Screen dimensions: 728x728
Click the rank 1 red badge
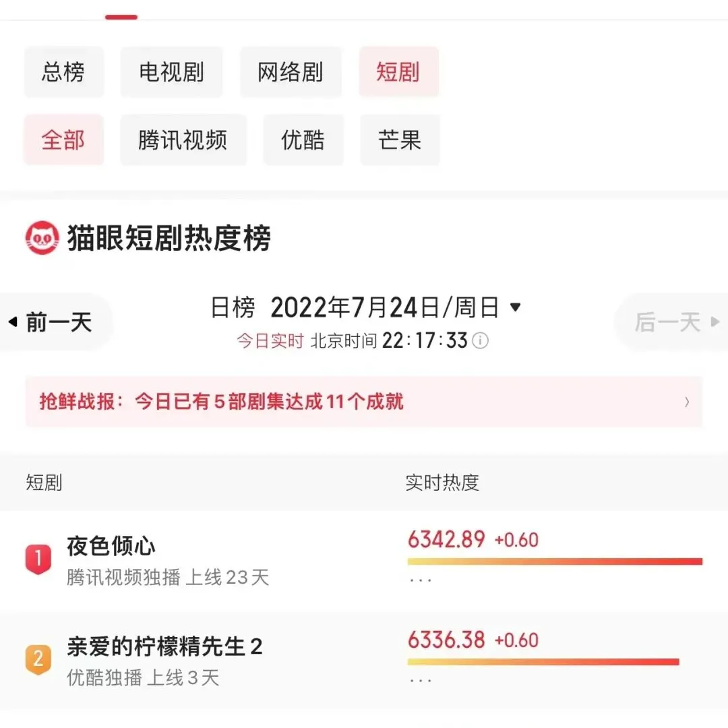(38, 559)
